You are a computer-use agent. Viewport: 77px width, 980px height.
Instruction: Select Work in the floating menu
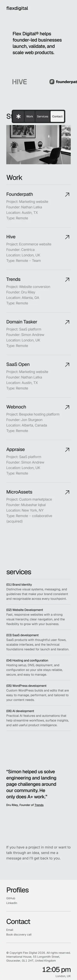[x=29, y=116]
